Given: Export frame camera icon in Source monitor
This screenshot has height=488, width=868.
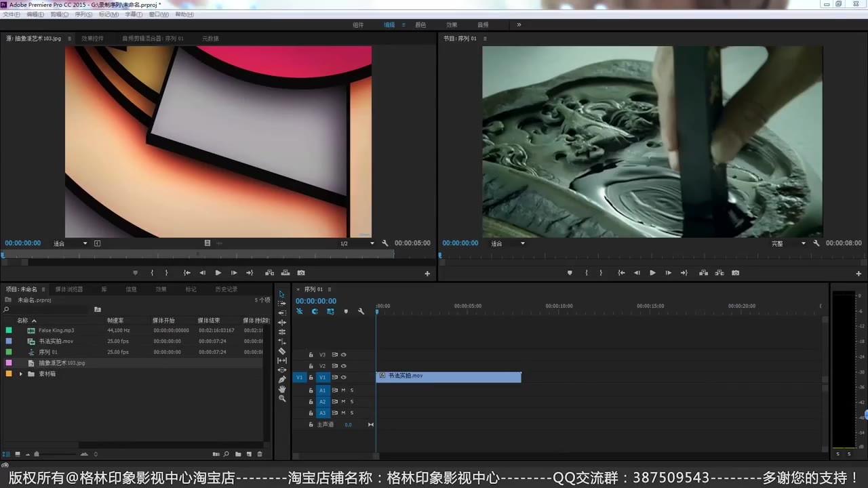Looking at the screenshot, I should (301, 272).
